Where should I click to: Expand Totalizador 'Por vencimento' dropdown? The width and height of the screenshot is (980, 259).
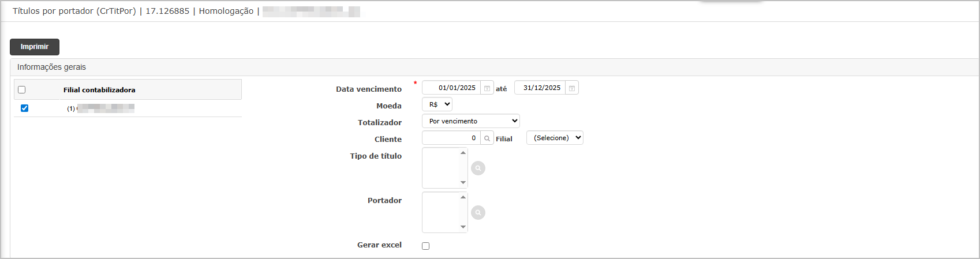(471, 121)
